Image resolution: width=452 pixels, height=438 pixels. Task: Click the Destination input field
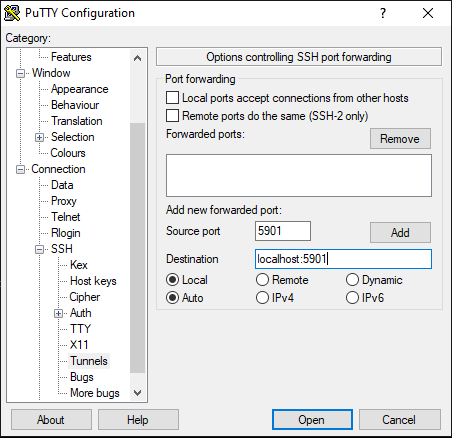pos(343,259)
